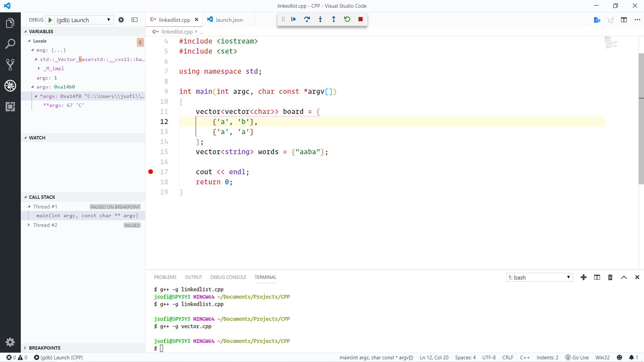Toggle the split editor layout

tap(624, 20)
